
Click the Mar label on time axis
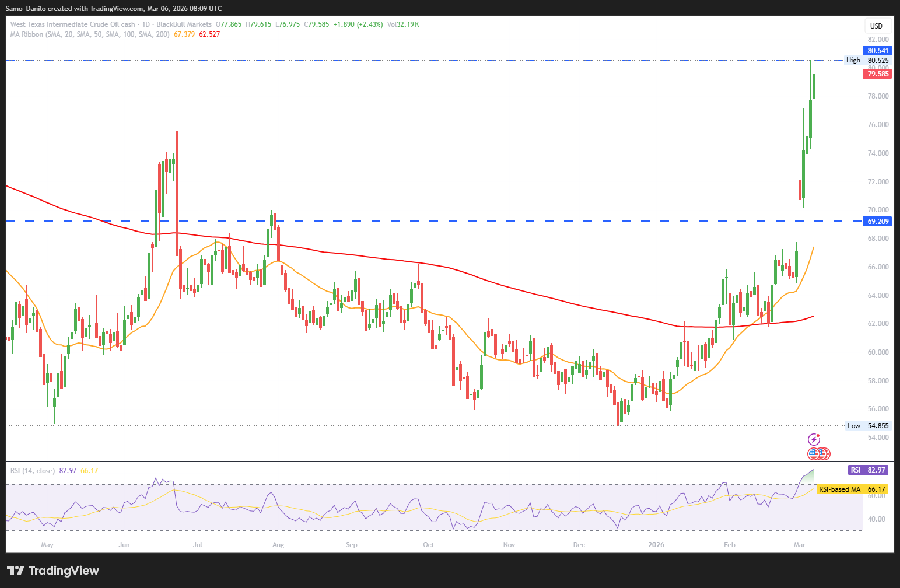[x=799, y=545]
